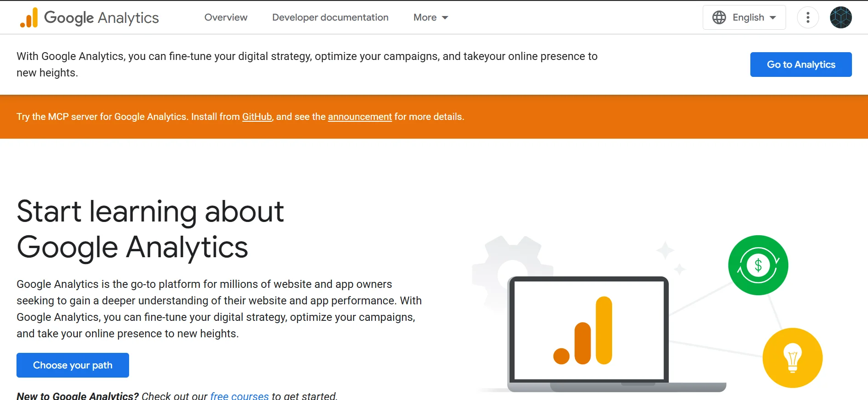
Task: Click the green dollar-sign circle illustration
Action: click(x=758, y=265)
